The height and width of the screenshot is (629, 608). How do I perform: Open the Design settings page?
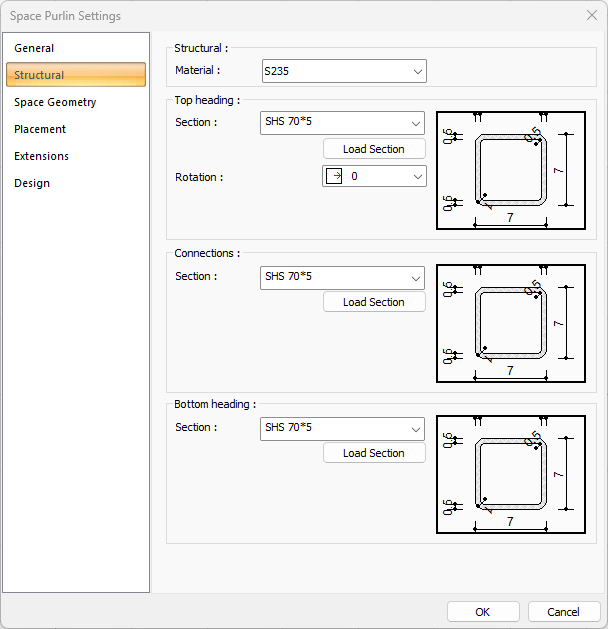point(32,183)
